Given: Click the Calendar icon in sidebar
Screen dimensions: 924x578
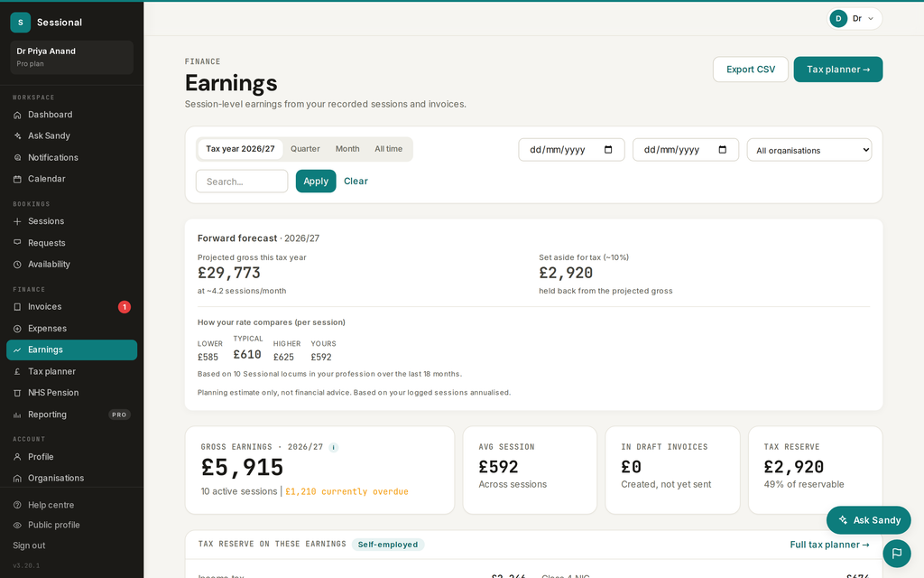Looking at the screenshot, I should click(17, 179).
